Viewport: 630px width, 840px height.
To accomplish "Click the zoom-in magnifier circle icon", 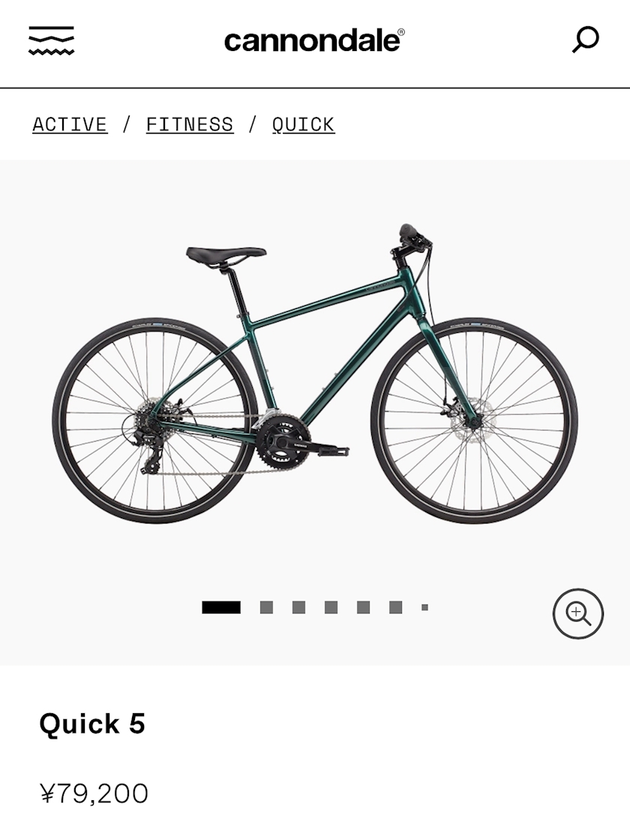I will pyautogui.click(x=578, y=613).
